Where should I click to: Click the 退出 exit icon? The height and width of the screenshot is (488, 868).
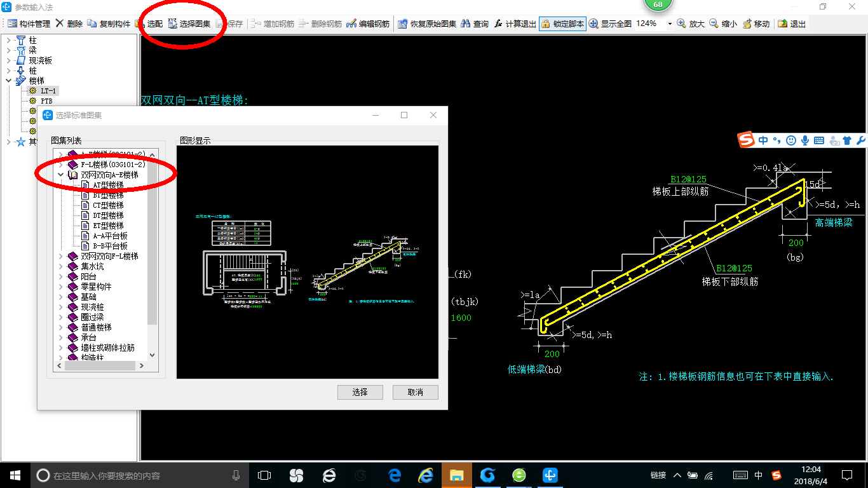point(783,24)
